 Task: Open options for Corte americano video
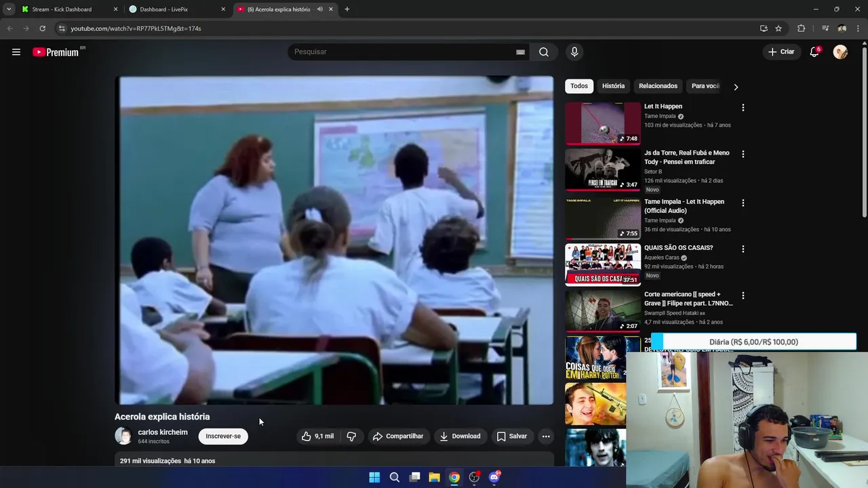coord(743,296)
